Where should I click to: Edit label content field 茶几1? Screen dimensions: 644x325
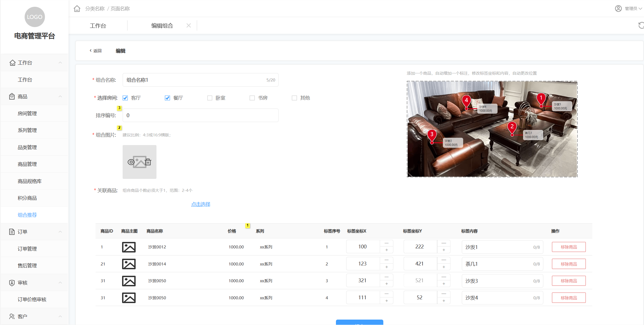click(502, 264)
